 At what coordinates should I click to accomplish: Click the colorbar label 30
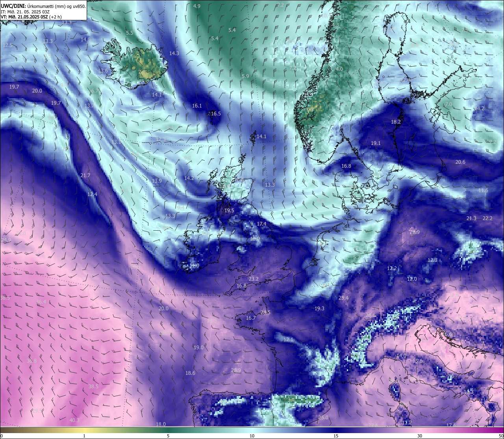420,436
